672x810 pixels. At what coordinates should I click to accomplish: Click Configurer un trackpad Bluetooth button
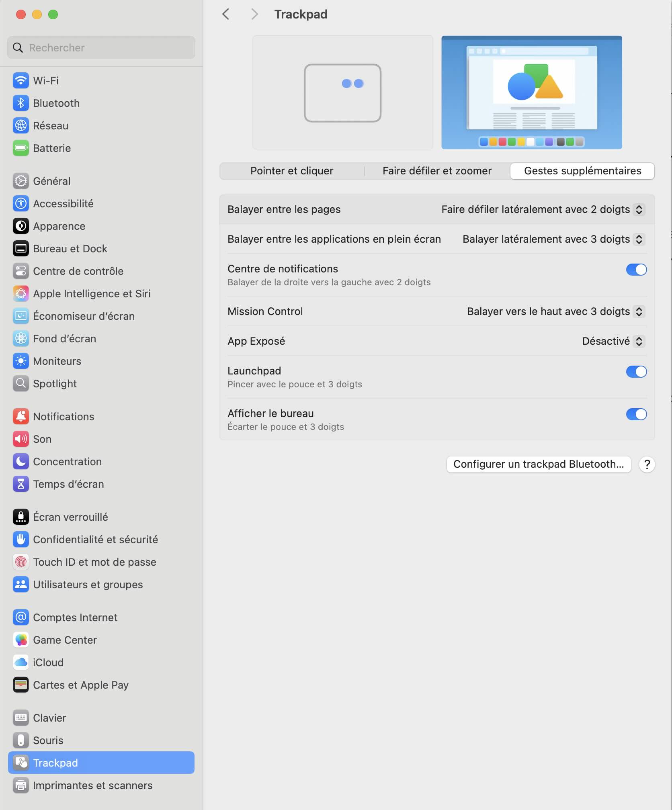(x=538, y=464)
